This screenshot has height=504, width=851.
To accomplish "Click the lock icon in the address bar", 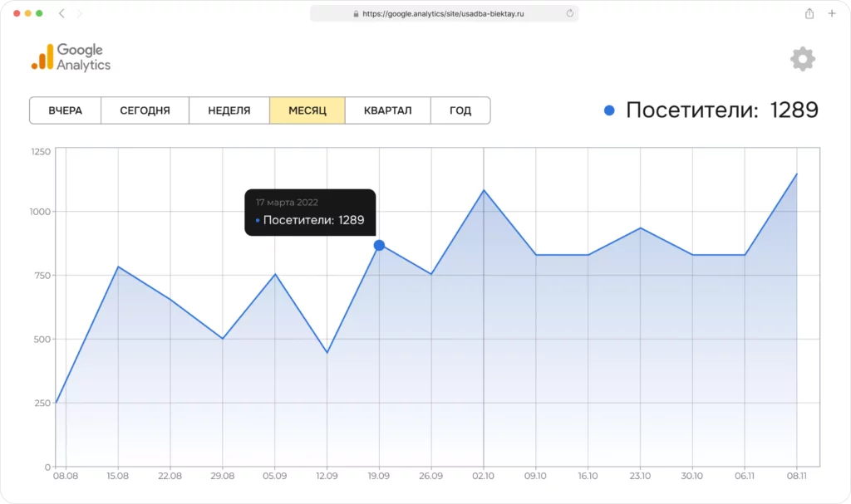I will click(356, 14).
